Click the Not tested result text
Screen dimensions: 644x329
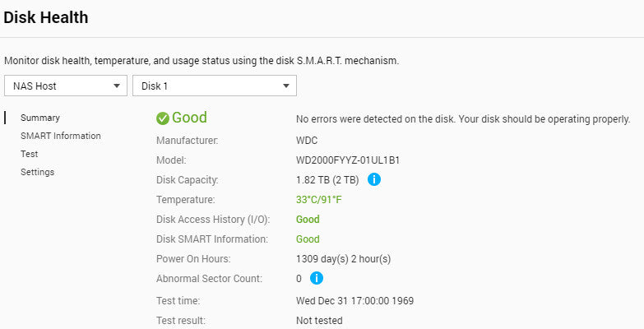point(319,321)
